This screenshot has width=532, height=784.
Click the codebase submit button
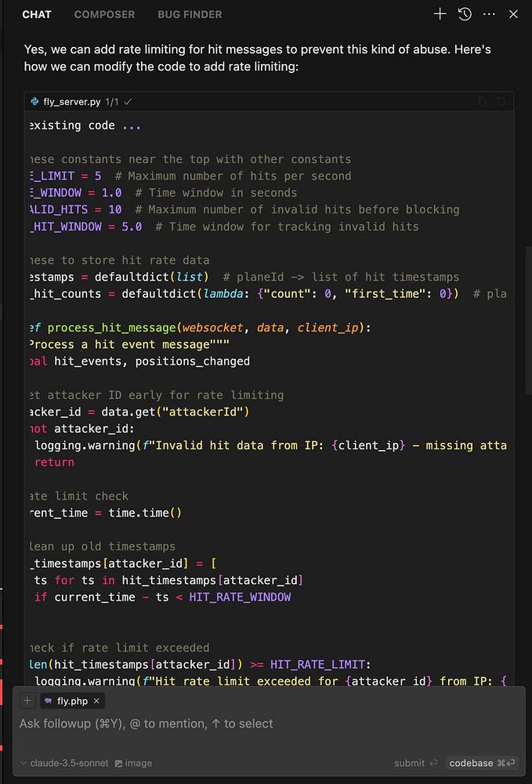click(x=482, y=763)
